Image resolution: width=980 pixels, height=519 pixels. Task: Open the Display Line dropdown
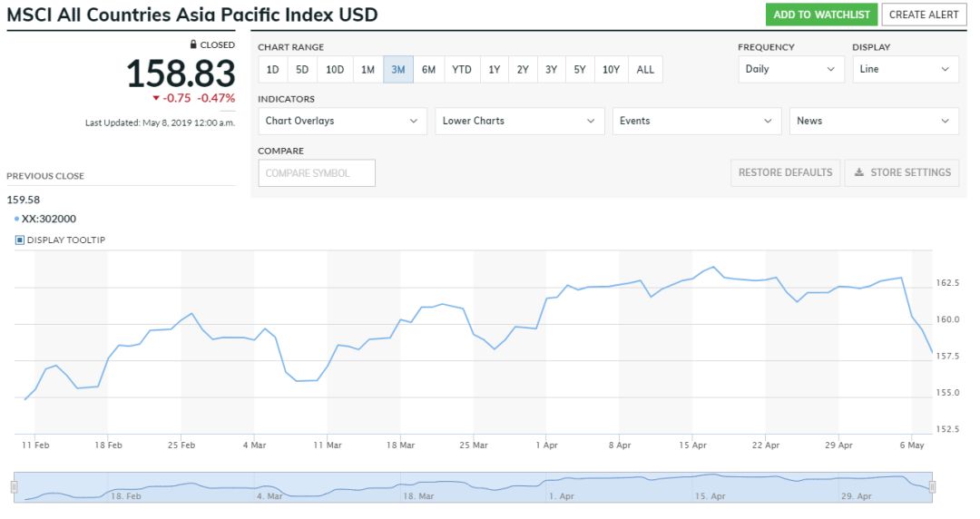(x=905, y=69)
